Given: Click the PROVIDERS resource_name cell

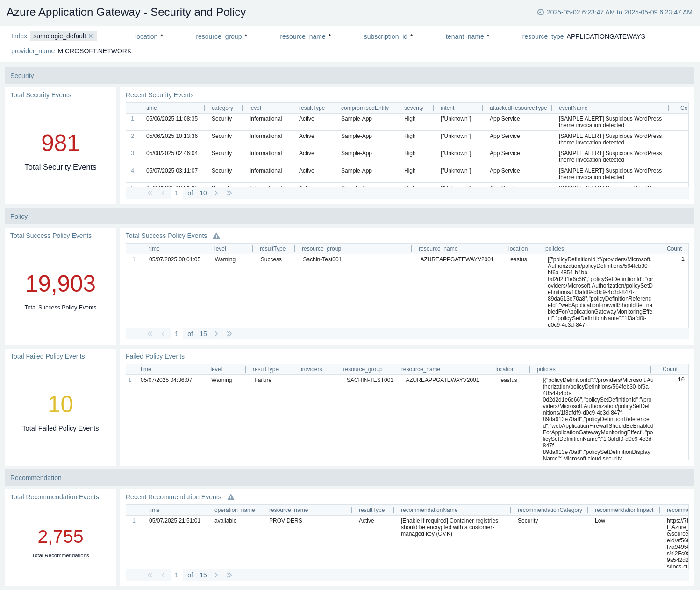Looking at the screenshot, I should click(x=286, y=521).
